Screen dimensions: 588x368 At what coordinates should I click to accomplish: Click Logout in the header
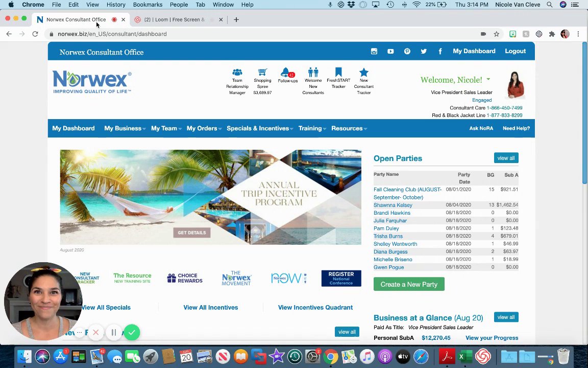tap(515, 51)
